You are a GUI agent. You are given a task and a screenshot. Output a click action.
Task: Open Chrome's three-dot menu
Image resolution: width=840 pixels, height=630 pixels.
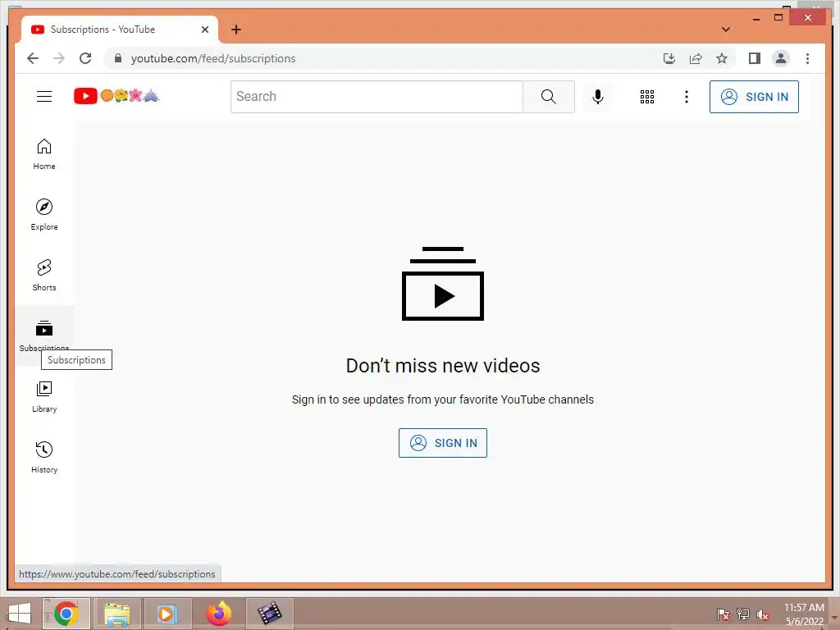tap(807, 58)
